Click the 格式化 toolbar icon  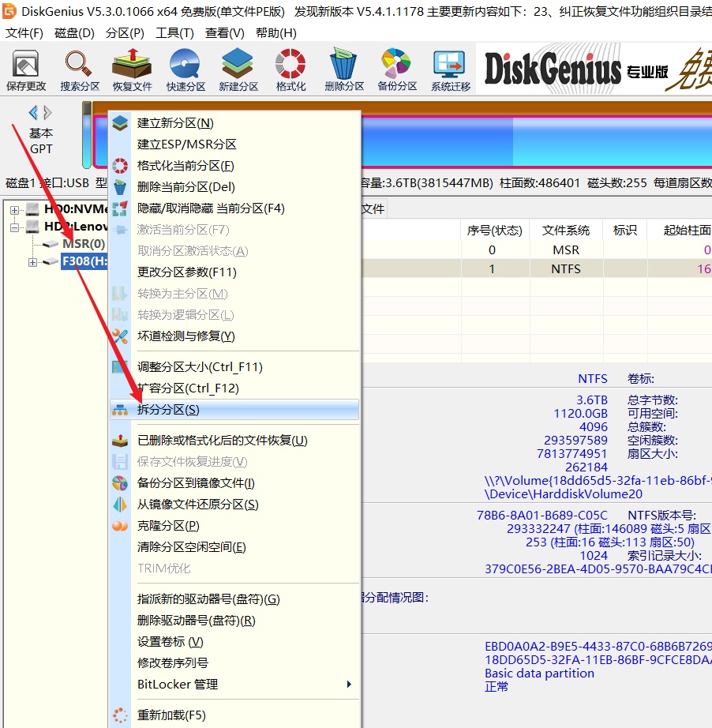click(x=290, y=64)
